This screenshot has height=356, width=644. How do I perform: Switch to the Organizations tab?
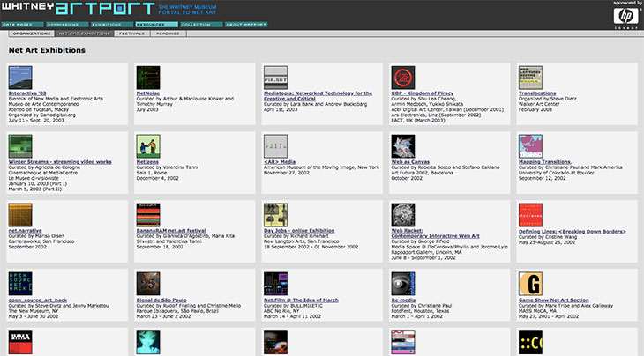click(x=32, y=33)
